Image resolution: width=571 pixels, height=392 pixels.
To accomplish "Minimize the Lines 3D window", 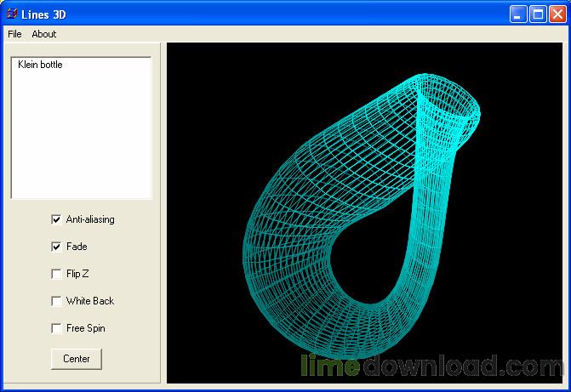I will (518, 14).
